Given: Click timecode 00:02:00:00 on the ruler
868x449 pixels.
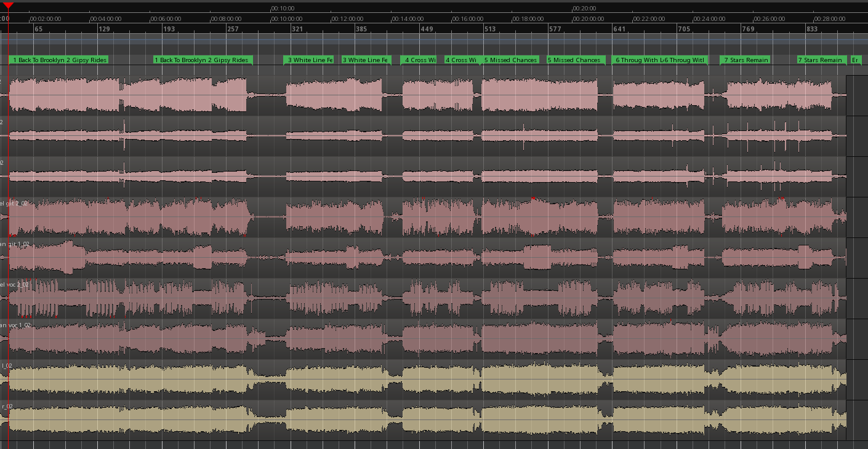Looking at the screenshot, I should 46,19.
